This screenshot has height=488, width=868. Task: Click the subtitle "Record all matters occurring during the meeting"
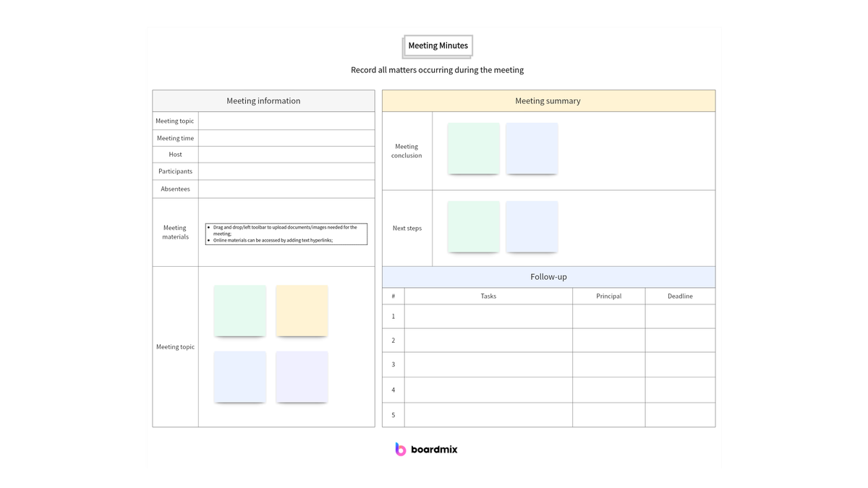[438, 70]
